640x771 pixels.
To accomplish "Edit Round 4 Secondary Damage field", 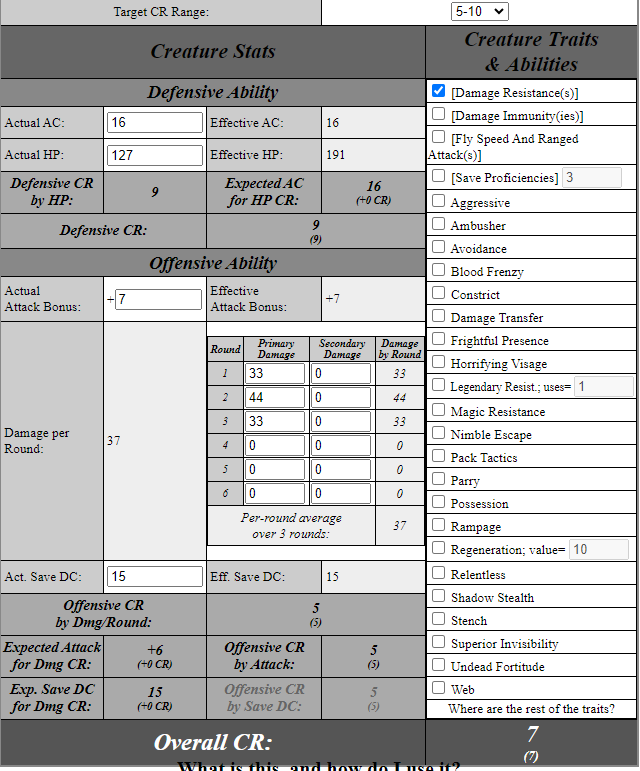I will point(341,445).
